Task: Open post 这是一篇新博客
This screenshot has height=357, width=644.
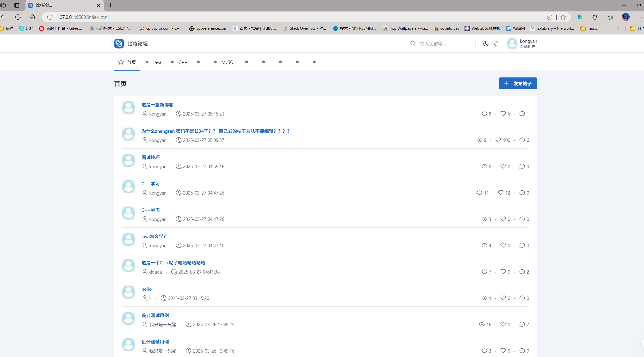Action: pos(157,105)
